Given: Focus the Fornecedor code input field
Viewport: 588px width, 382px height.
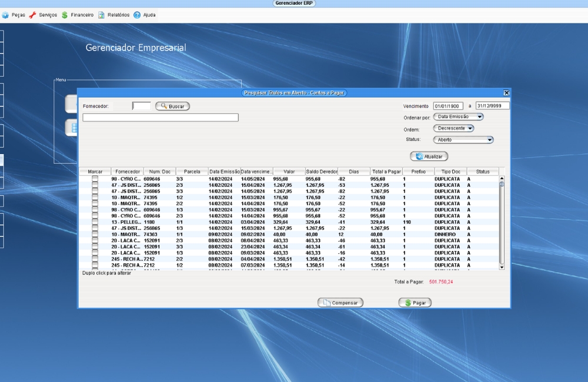Looking at the screenshot, I should [141, 106].
